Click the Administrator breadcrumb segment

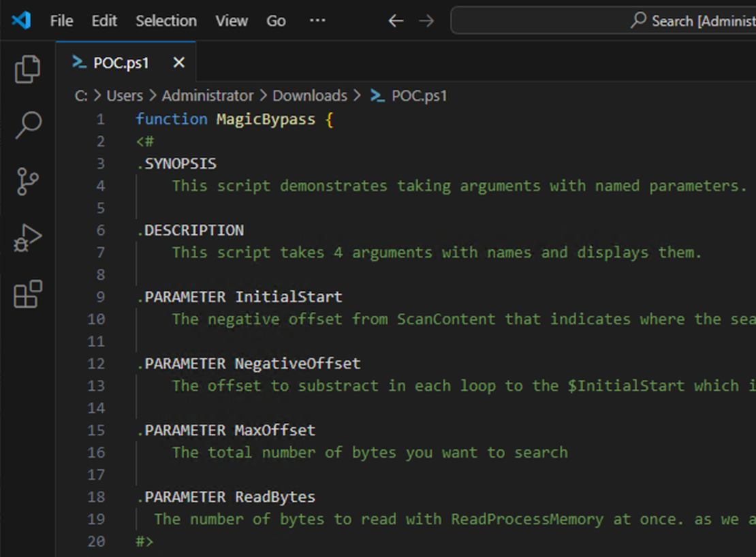(x=207, y=96)
